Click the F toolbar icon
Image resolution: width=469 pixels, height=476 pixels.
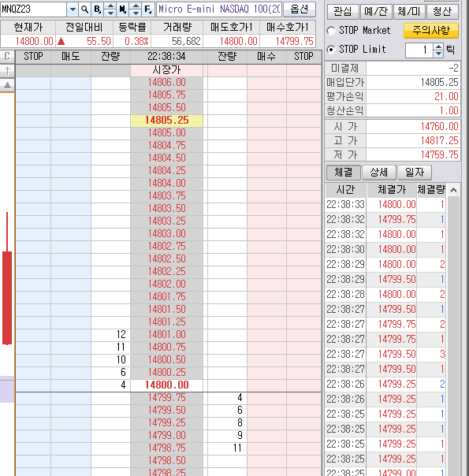[x=148, y=9]
